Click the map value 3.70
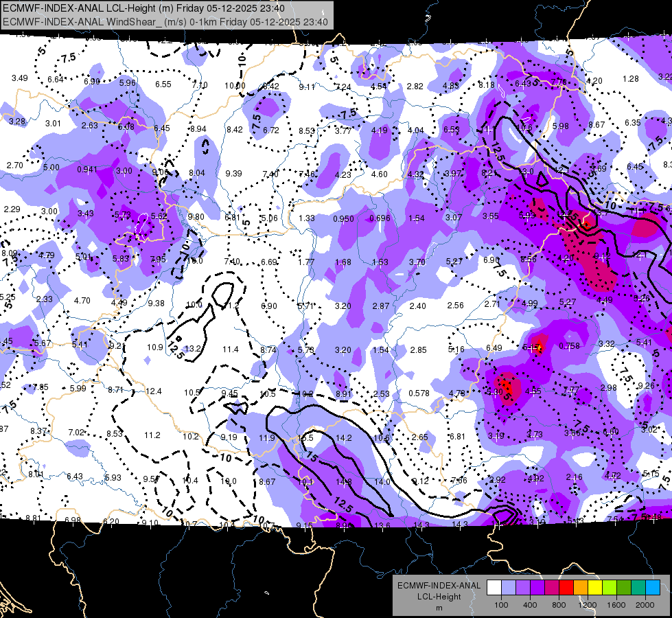Image resolution: width=672 pixels, height=618 pixels. [x=417, y=262]
